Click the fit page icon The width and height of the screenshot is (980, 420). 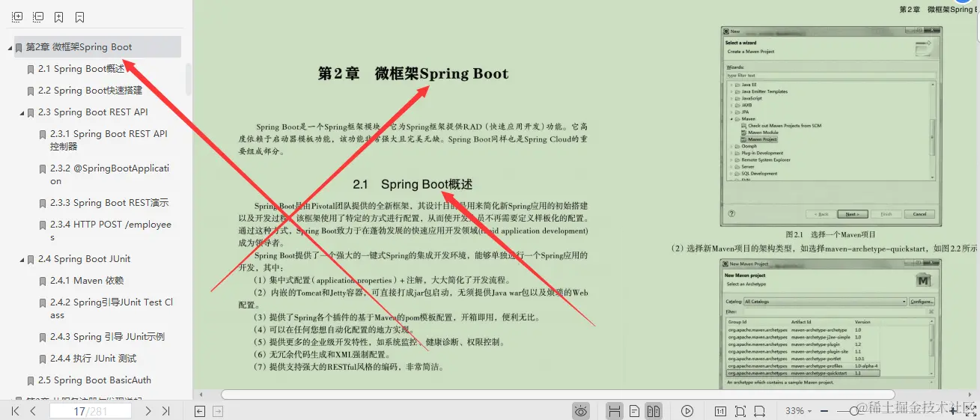[740, 411]
